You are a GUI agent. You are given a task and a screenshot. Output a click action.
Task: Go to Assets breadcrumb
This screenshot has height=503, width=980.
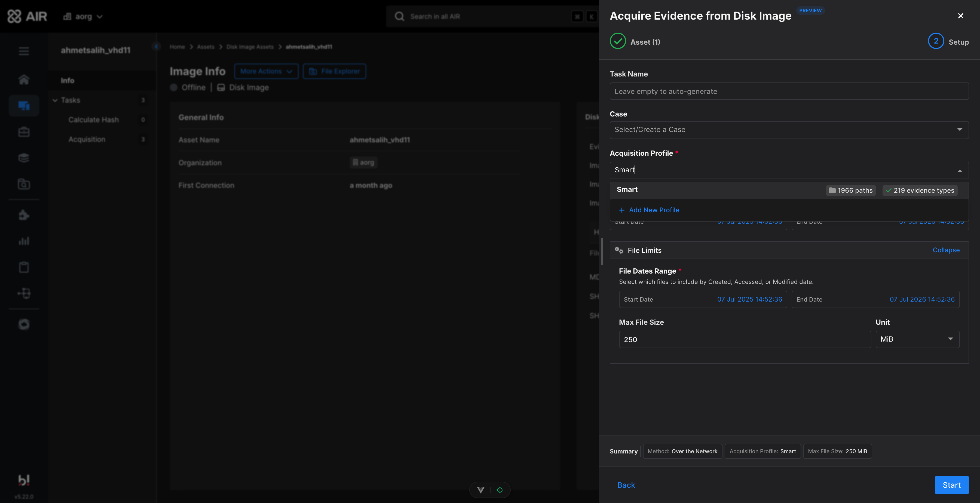206,47
